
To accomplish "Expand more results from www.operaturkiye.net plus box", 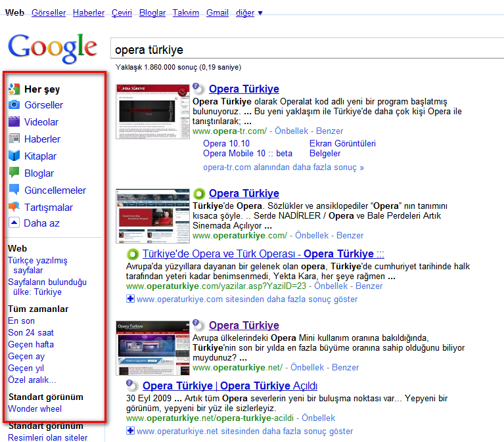I will (x=130, y=431).
